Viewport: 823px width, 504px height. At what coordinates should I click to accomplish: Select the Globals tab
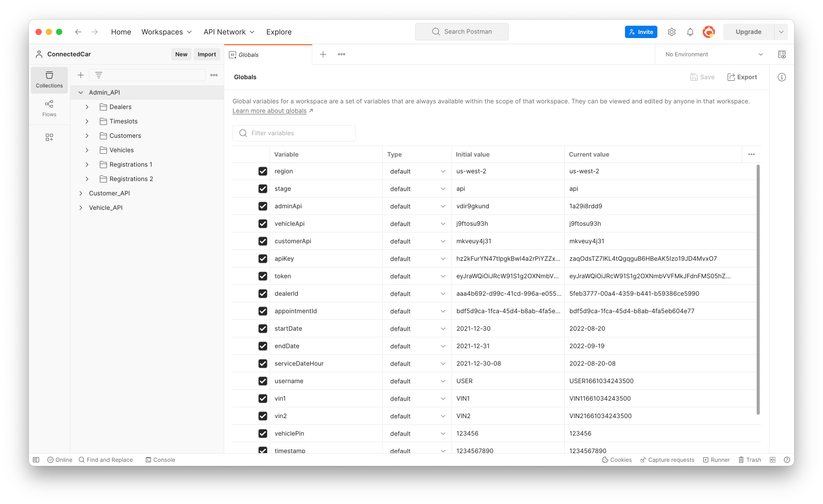tap(268, 55)
